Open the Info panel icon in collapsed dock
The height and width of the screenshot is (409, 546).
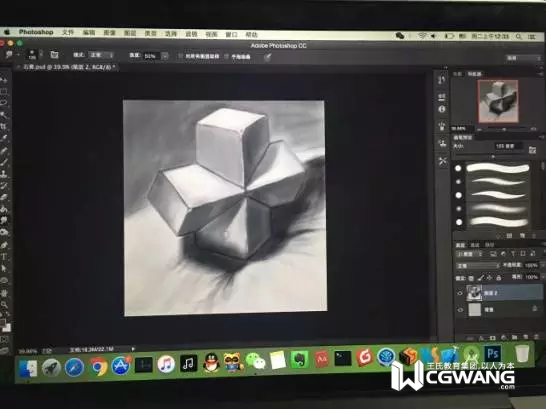[442, 109]
